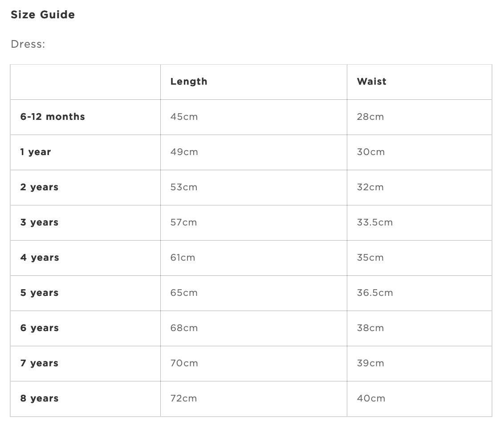Click the Length column header
The width and height of the screenshot is (504, 426).
point(189,82)
